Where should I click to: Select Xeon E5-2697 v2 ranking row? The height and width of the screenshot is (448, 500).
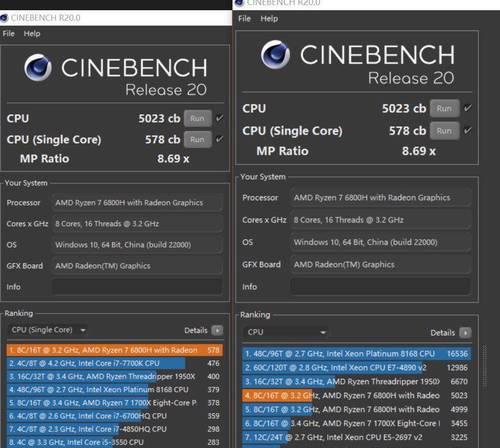click(x=357, y=437)
